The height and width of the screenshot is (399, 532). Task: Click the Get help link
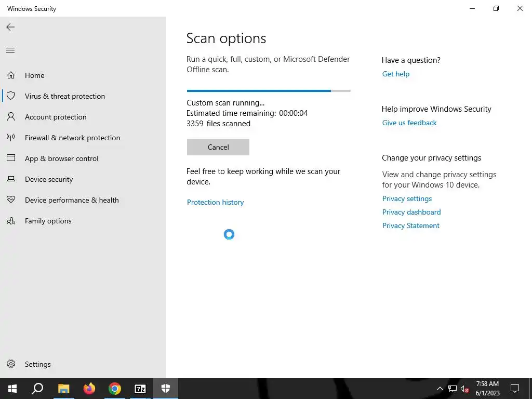click(x=395, y=74)
